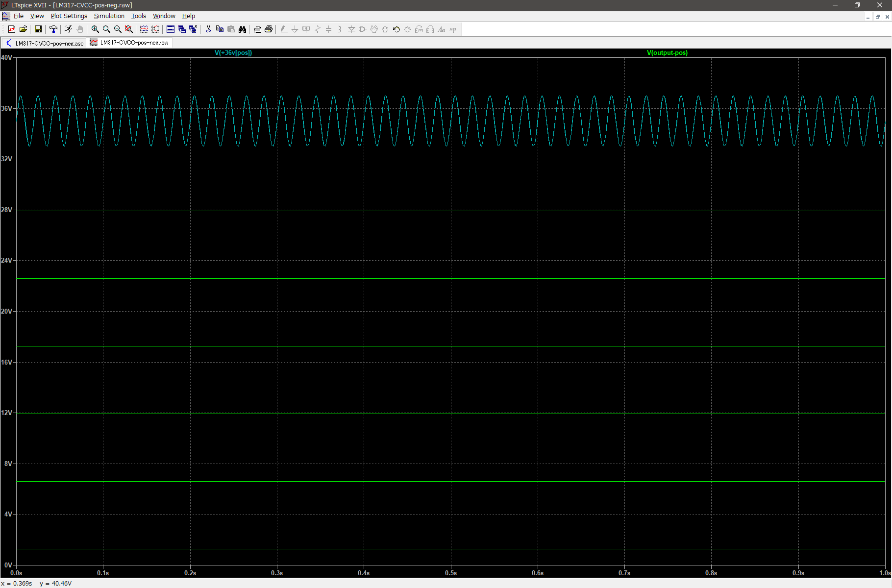Switch to LM317-CVCC-pos-neg.raw tab

coord(130,43)
